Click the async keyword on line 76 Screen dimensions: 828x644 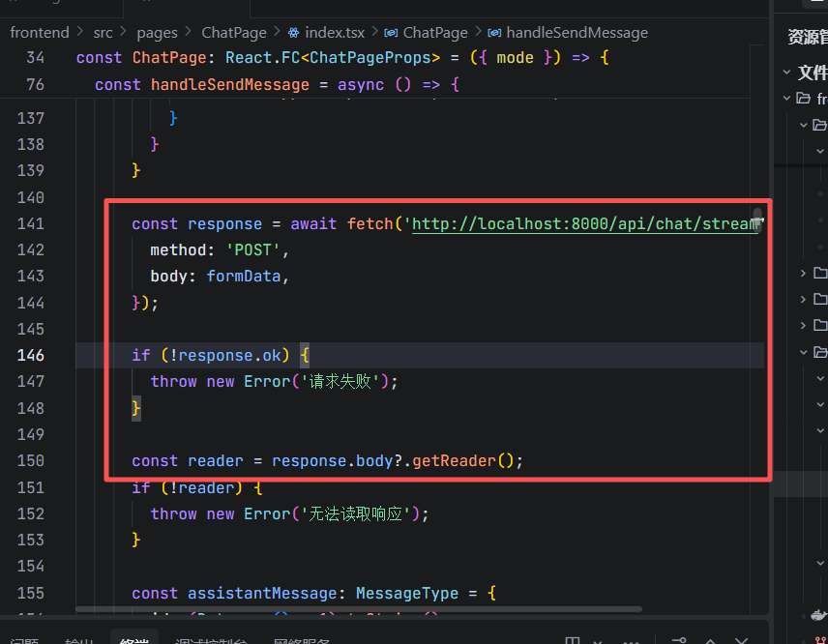click(361, 84)
